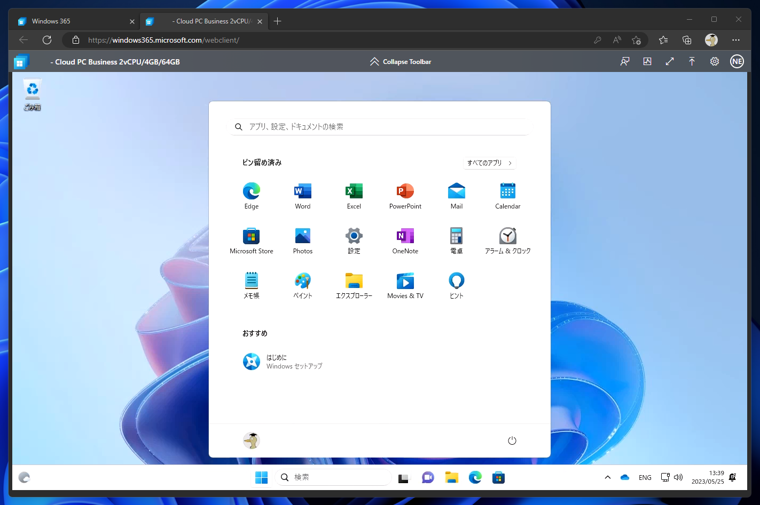Open Microsoft Store from the taskbar
Screen dimensions: 760x505
pyautogui.click(x=498, y=478)
